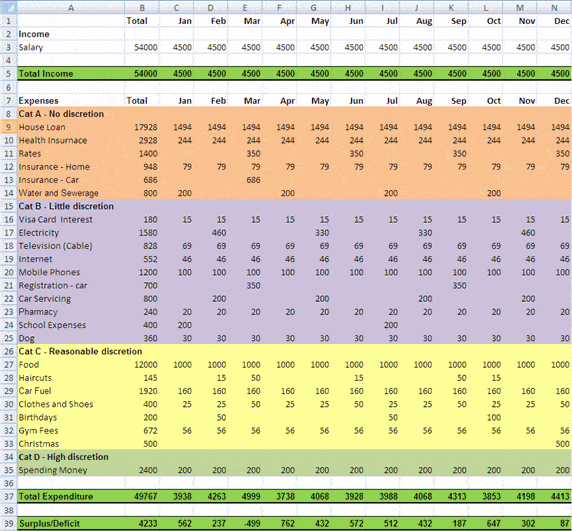572x531 pixels.
Task: Select the Total Expenditure value 49767
Action: click(142, 496)
